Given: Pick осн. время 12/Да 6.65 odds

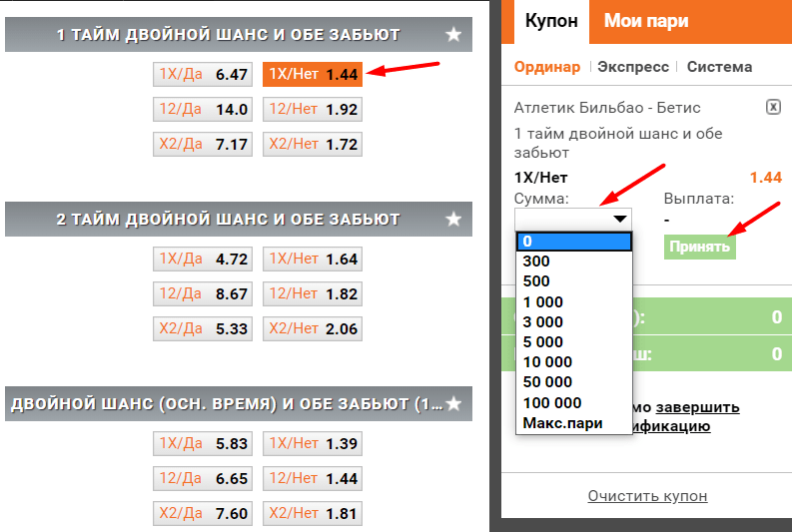Looking at the screenshot, I should pos(203,478).
